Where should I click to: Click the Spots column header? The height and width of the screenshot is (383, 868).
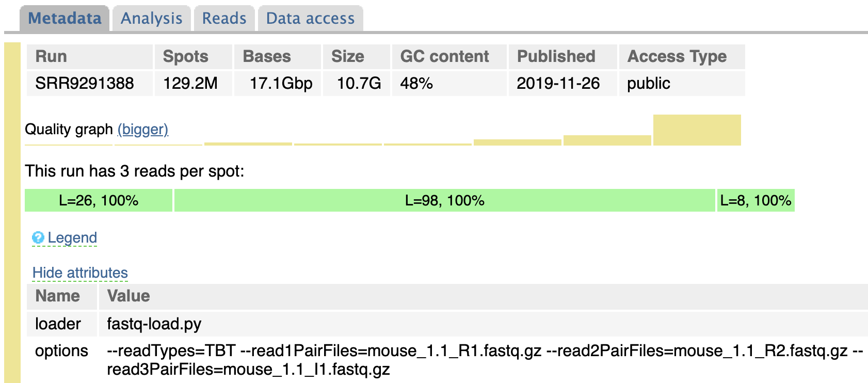(x=186, y=56)
